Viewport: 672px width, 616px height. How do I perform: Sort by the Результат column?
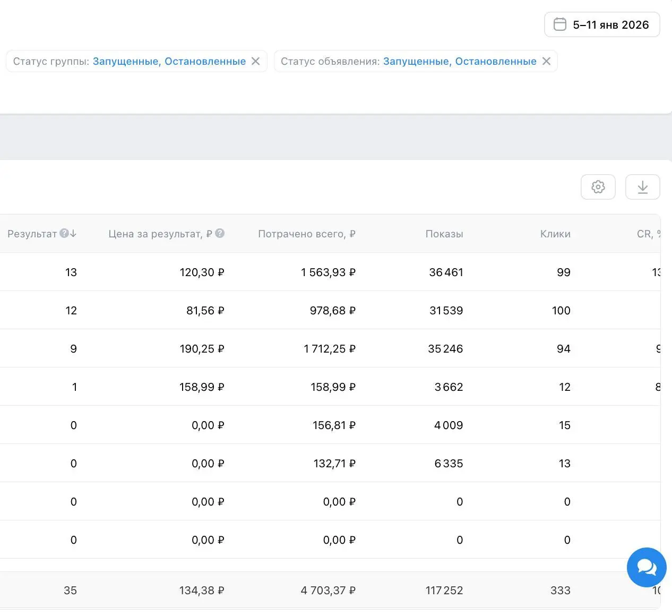tap(32, 234)
